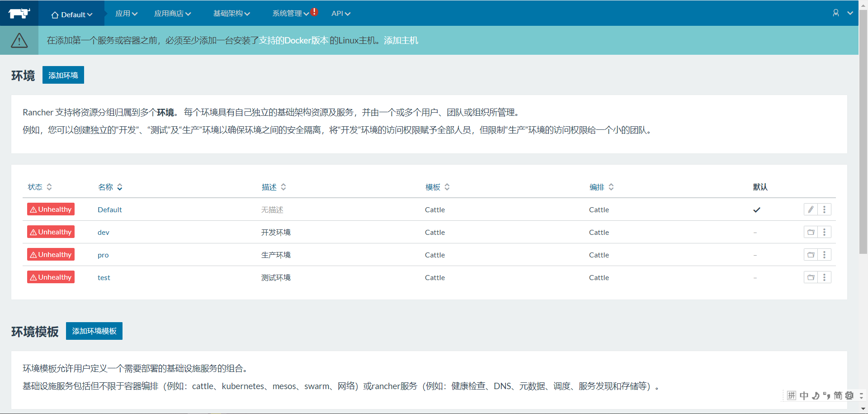Click the 测试环境 description cell

(276, 277)
